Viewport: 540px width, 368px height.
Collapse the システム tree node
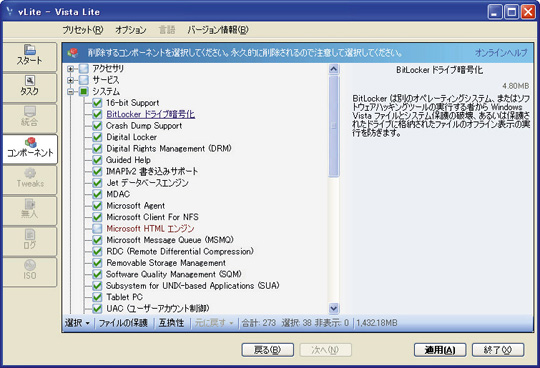click(71, 92)
